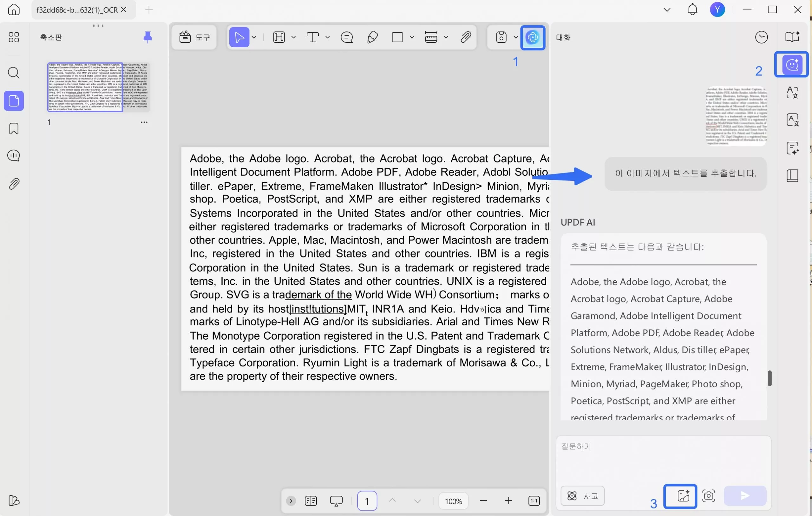
Task: Select the page thumbnails panel icon
Action: (14, 101)
